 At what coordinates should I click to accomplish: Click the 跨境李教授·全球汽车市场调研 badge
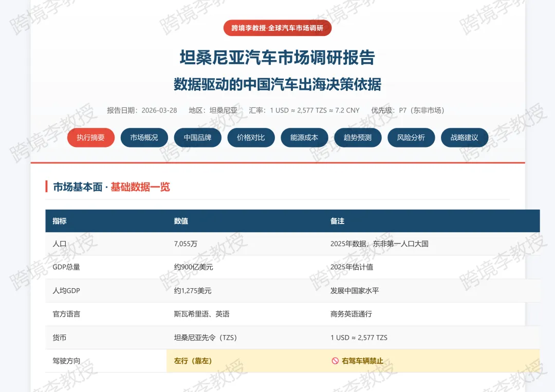[x=277, y=28]
